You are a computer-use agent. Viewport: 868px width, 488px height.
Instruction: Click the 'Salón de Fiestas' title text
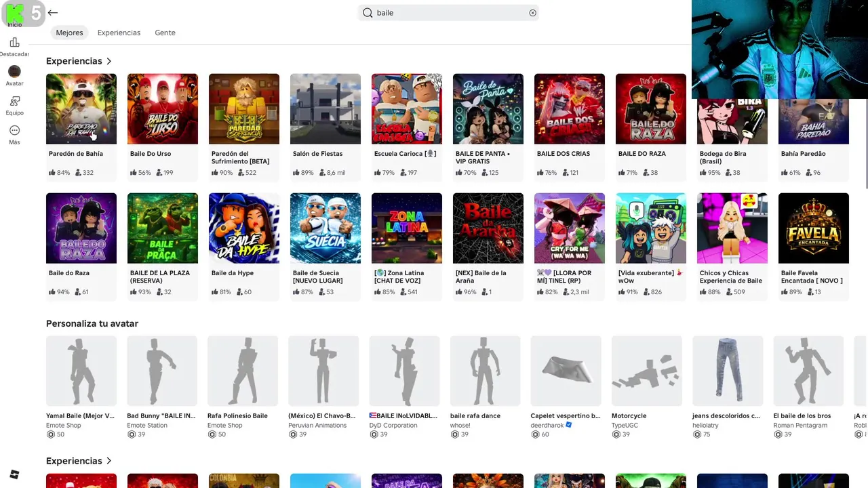(318, 154)
